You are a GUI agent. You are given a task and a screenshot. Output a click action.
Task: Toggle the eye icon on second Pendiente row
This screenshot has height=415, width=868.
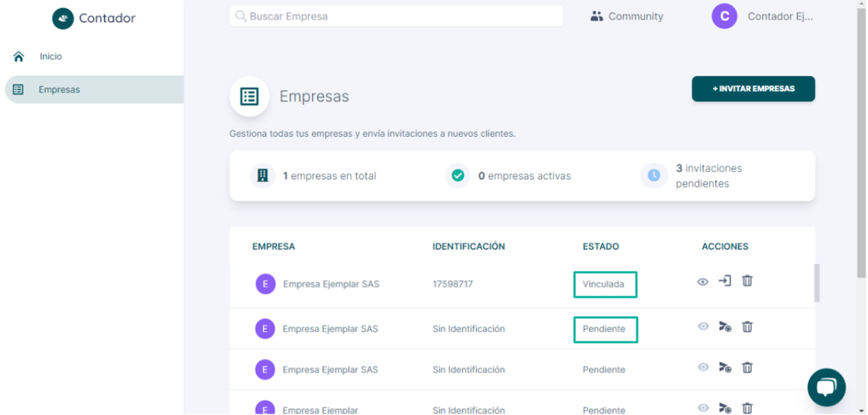click(x=703, y=368)
